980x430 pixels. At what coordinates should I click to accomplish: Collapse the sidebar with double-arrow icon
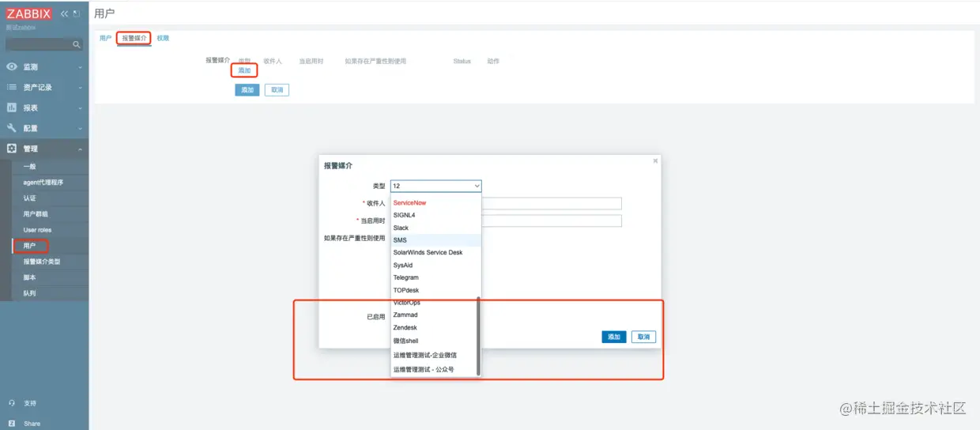(x=65, y=13)
